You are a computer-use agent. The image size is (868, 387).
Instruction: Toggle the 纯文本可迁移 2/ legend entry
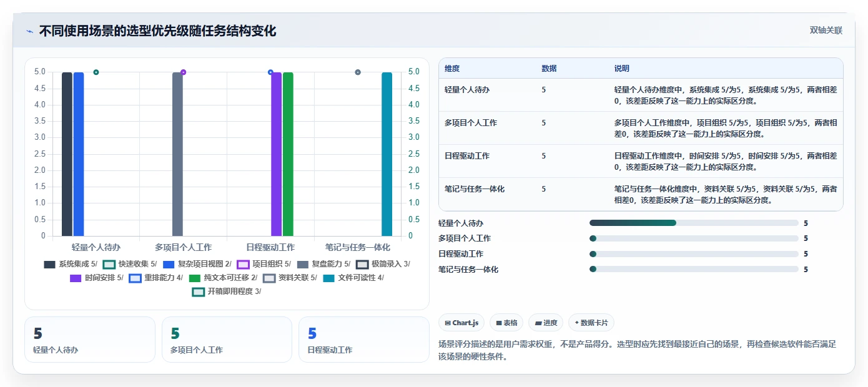pos(223,278)
